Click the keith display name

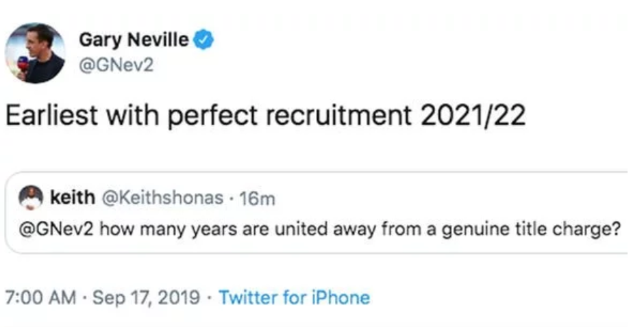coord(73,198)
